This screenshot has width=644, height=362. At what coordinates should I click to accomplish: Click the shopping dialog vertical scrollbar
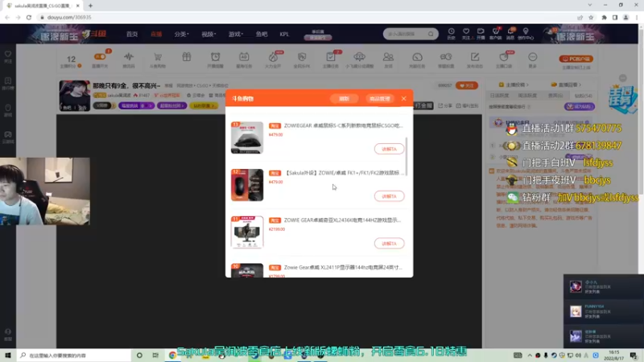407,156
